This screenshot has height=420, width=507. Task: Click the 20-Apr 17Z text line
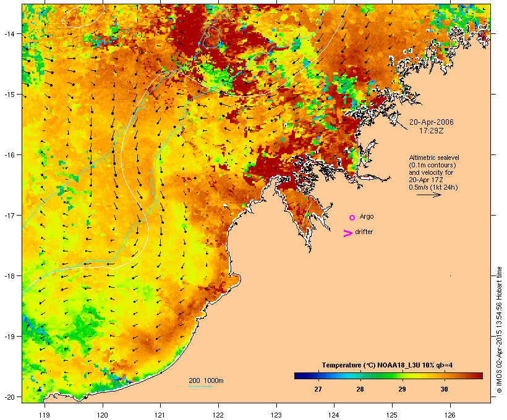426,180
